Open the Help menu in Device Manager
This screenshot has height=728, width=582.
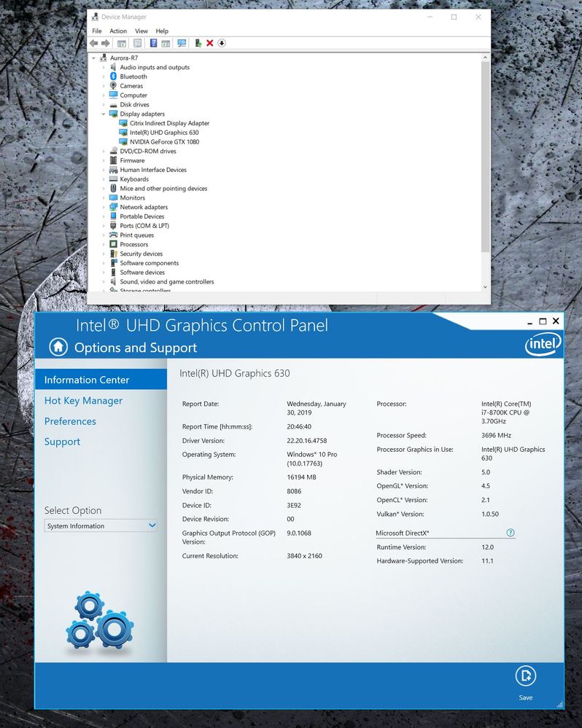[x=162, y=31]
